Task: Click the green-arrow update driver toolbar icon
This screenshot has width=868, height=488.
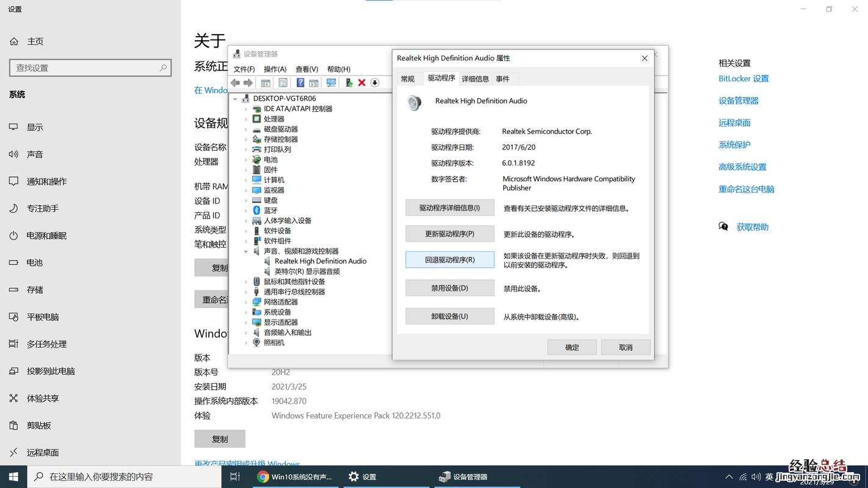Action: pos(349,83)
